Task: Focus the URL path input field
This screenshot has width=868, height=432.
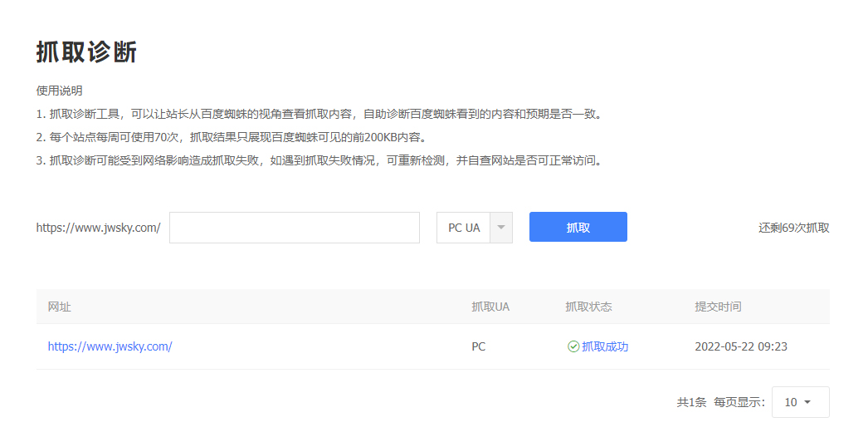Action: [x=294, y=228]
